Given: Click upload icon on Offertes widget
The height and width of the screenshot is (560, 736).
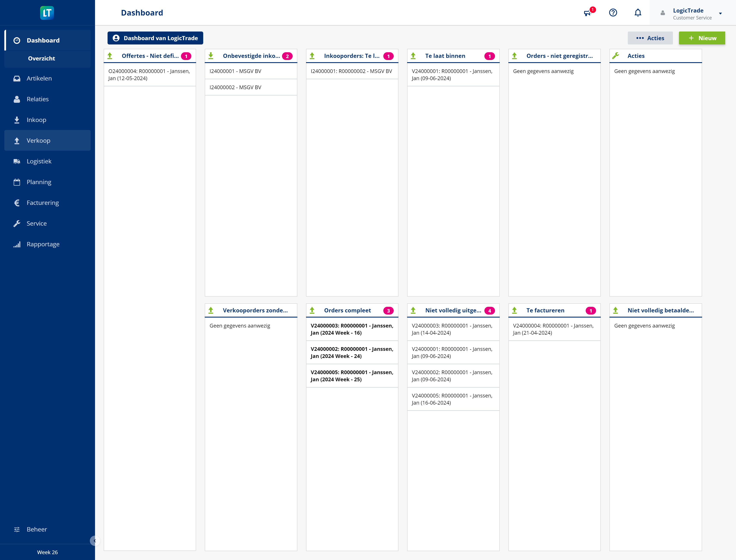Looking at the screenshot, I should tap(110, 56).
